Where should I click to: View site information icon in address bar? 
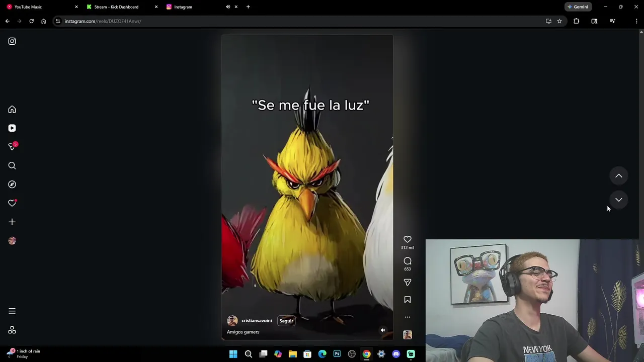tap(58, 21)
